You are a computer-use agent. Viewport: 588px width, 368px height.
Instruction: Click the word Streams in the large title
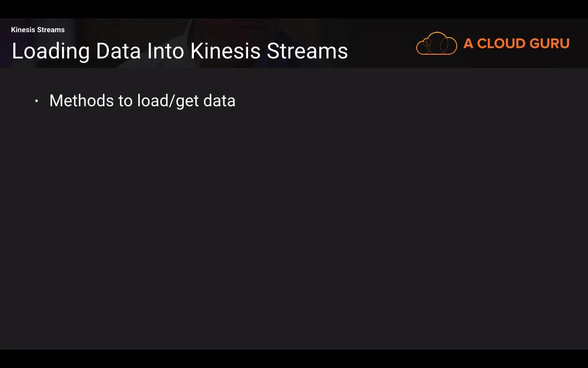(307, 51)
